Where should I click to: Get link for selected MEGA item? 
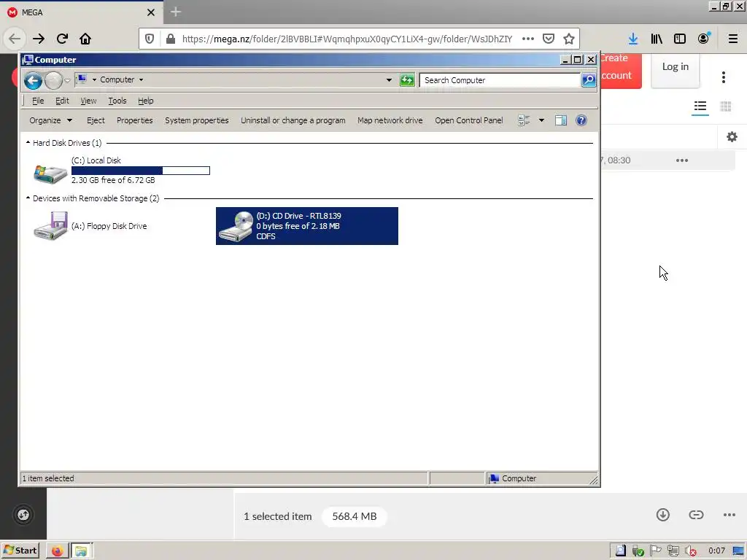(x=696, y=515)
